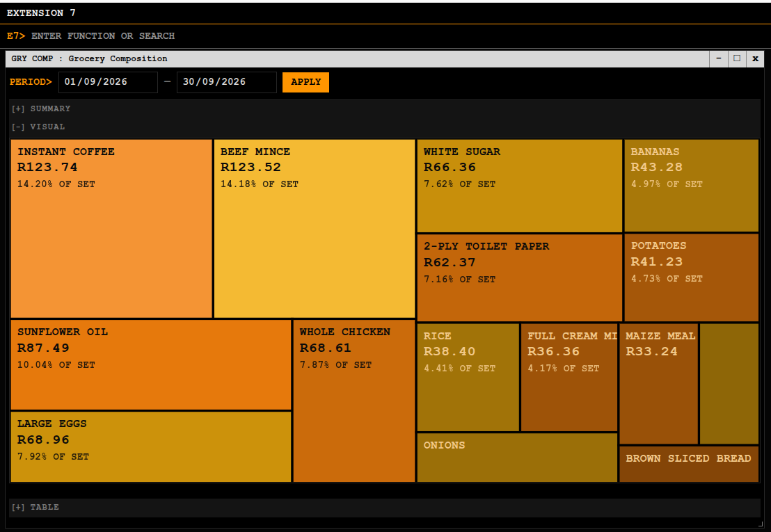Click the resize grip of the panel
The image size is (771, 532).
[761, 524]
